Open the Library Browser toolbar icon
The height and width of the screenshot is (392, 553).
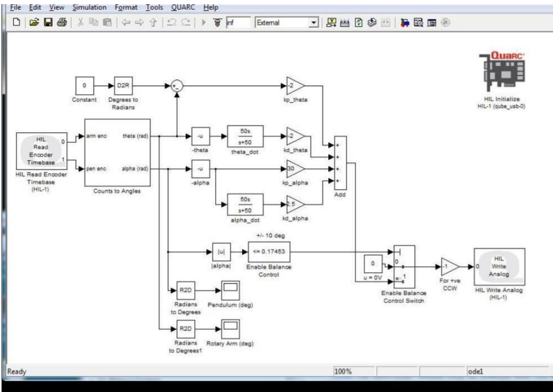coord(406,22)
